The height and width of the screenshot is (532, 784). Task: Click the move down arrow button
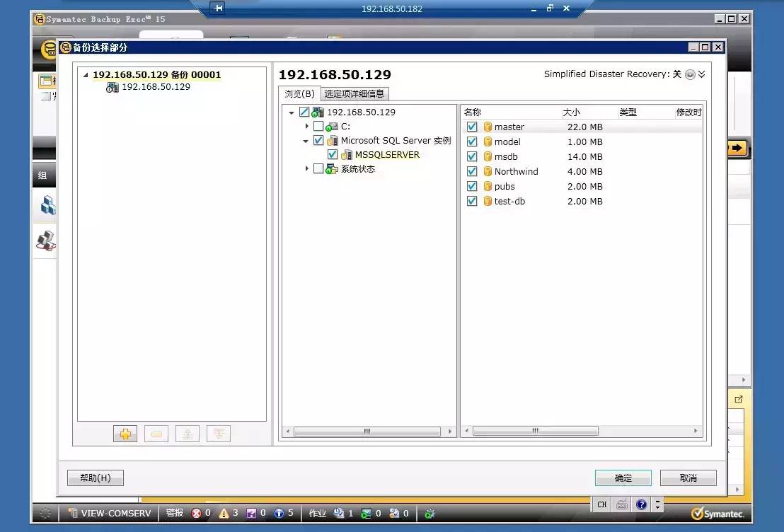tap(219, 434)
